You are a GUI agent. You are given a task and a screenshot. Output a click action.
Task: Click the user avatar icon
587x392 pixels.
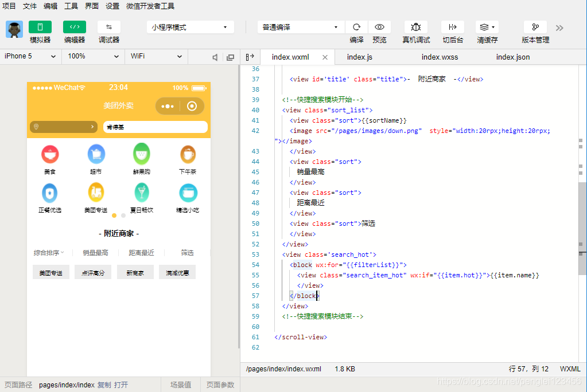click(x=14, y=29)
